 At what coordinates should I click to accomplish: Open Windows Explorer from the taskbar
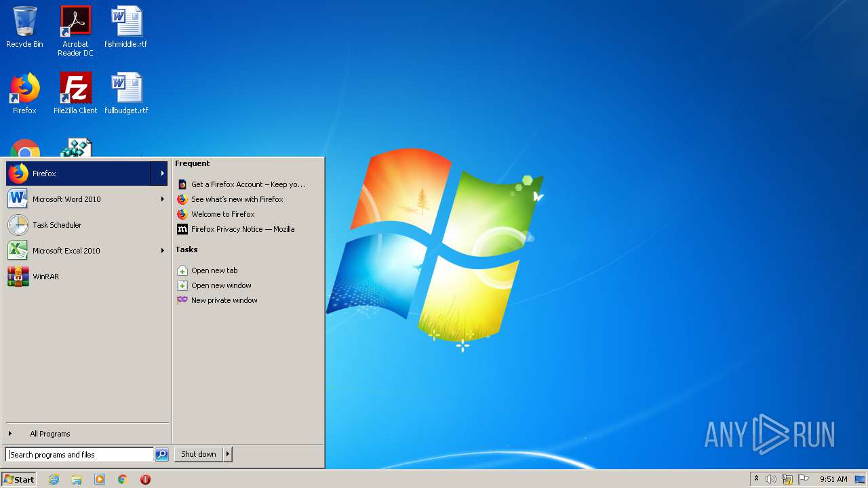[77, 479]
